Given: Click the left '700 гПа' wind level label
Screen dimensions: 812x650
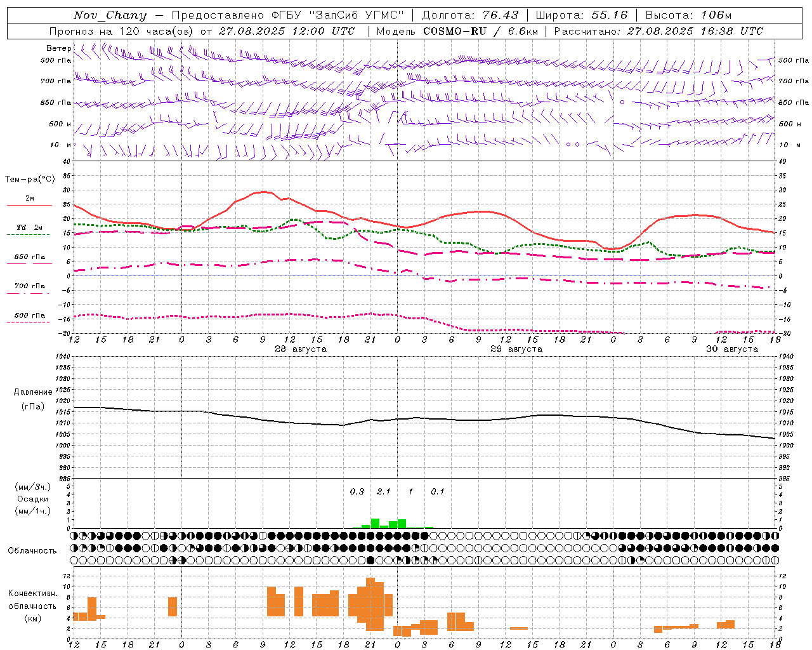Looking at the screenshot, I should point(56,81).
